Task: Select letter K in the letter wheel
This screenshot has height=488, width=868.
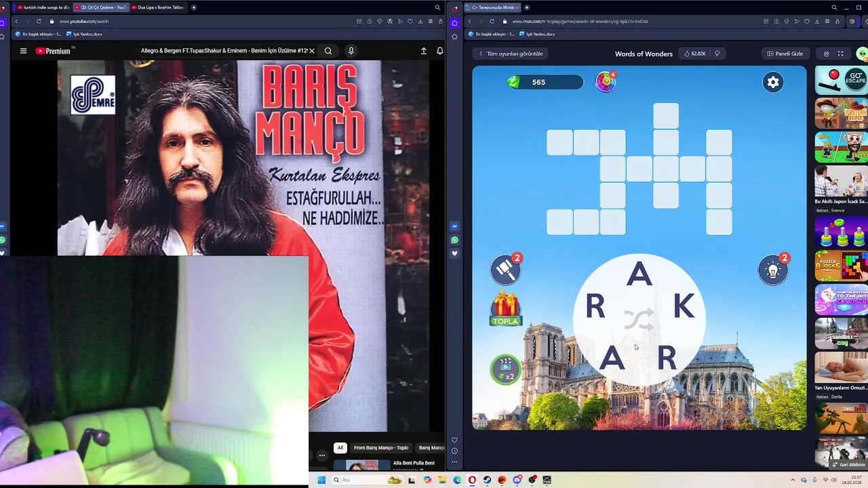Action: coord(684,307)
